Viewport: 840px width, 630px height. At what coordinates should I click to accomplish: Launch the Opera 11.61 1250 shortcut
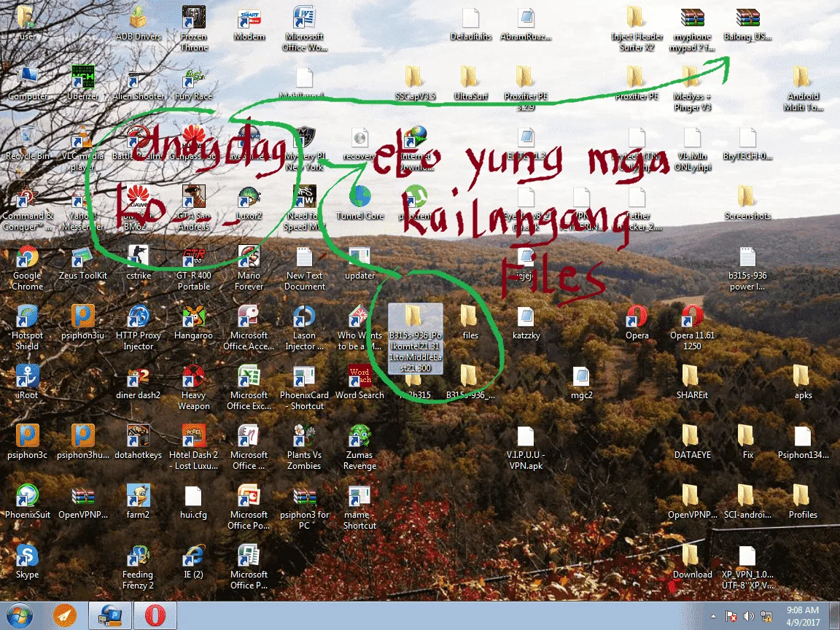(692, 328)
